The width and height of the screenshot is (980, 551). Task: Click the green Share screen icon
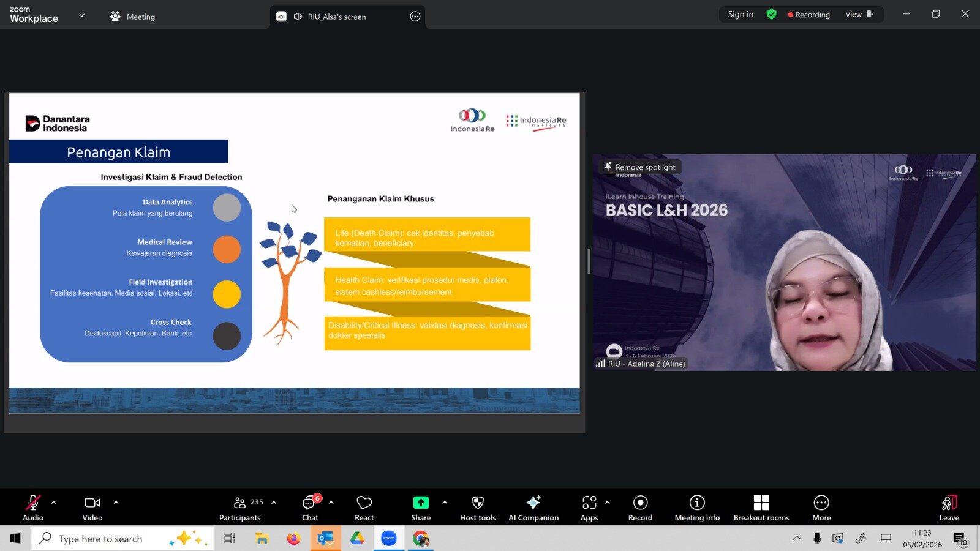(x=421, y=503)
